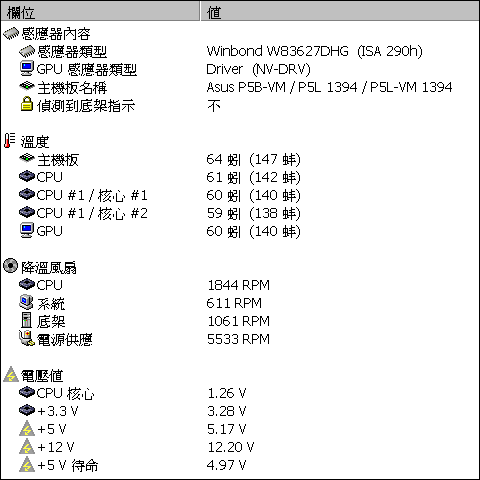480x480 pixels.
Task: Click the 61 (142) CPU temperature value
Action: [253, 177]
